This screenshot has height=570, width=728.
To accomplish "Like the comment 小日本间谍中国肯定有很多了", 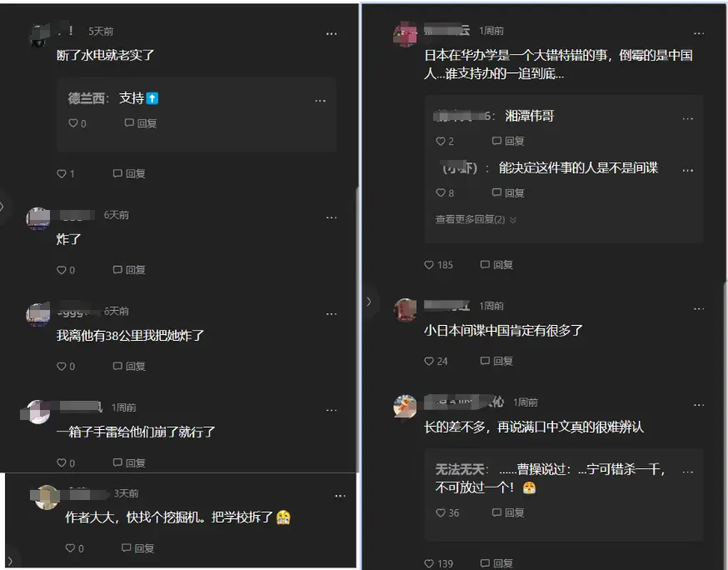I will tap(436, 361).
